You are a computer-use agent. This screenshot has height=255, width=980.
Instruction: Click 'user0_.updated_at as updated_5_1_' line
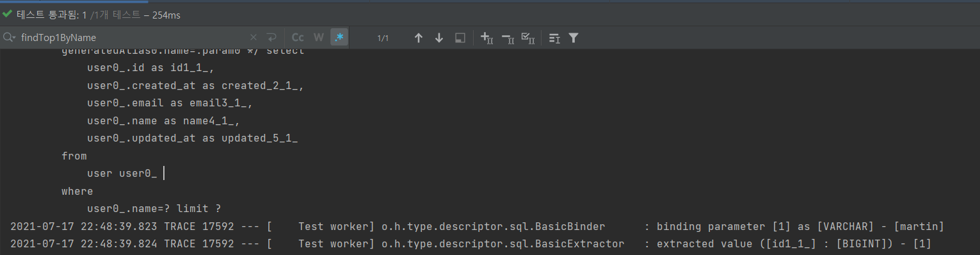coord(192,138)
